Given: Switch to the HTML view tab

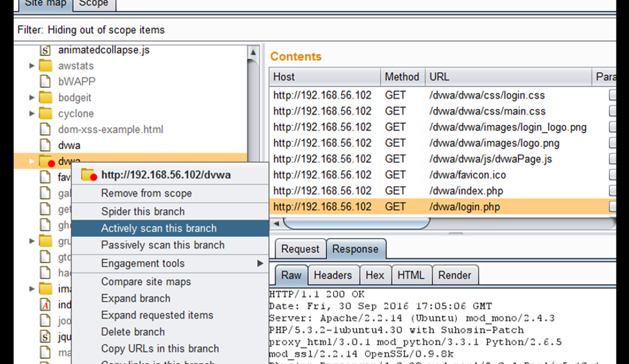Looking at the screenshot, I should tap(411, 275).
